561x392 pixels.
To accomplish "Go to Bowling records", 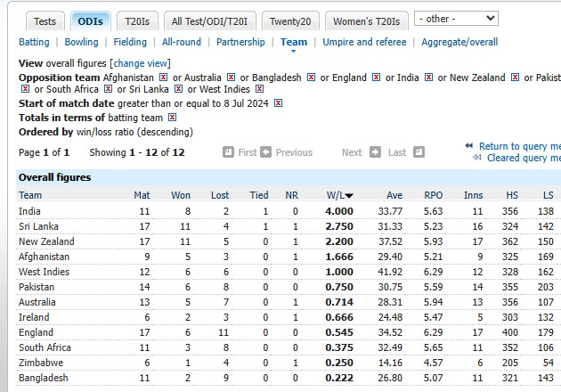I will 82,42.
